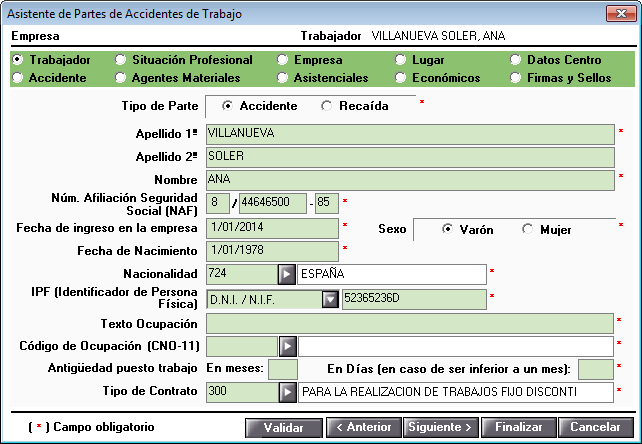Open the Firmas y Sellos section
This screenshot has height=444, width=642.
[515, 77]
